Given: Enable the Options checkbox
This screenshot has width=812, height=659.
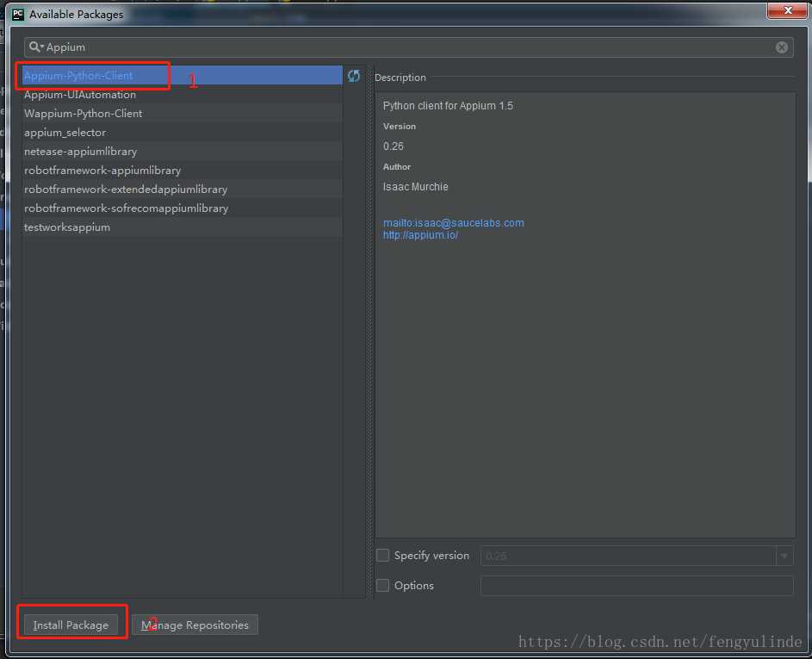Looking at the screenshot, I should tap(382, 586).
